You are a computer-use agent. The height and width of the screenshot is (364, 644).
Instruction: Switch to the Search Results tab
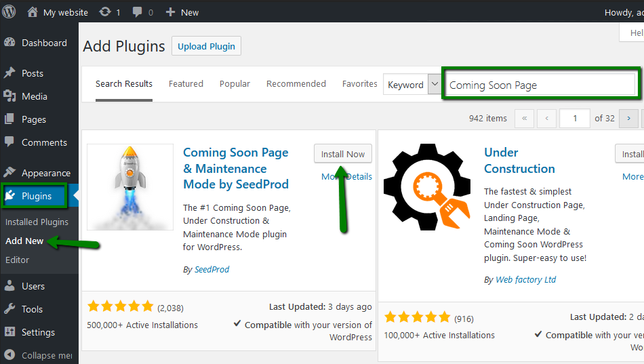click(124, 84)
